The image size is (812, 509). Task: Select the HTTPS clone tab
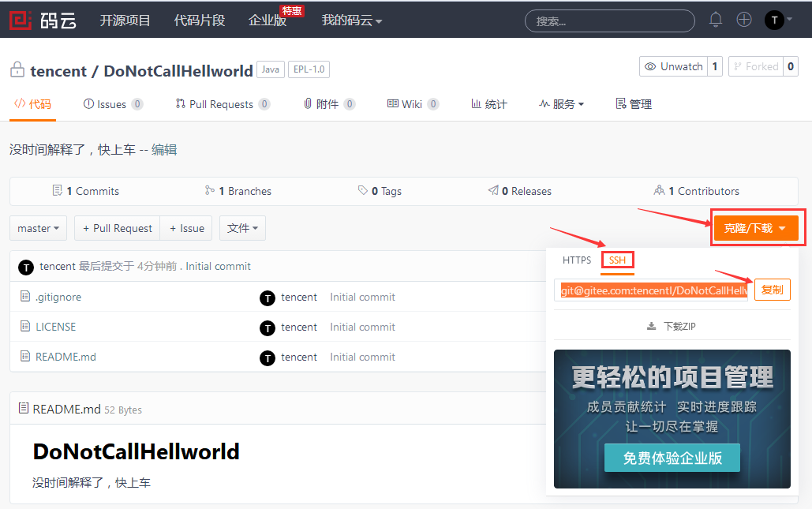(x=576, y=260)
